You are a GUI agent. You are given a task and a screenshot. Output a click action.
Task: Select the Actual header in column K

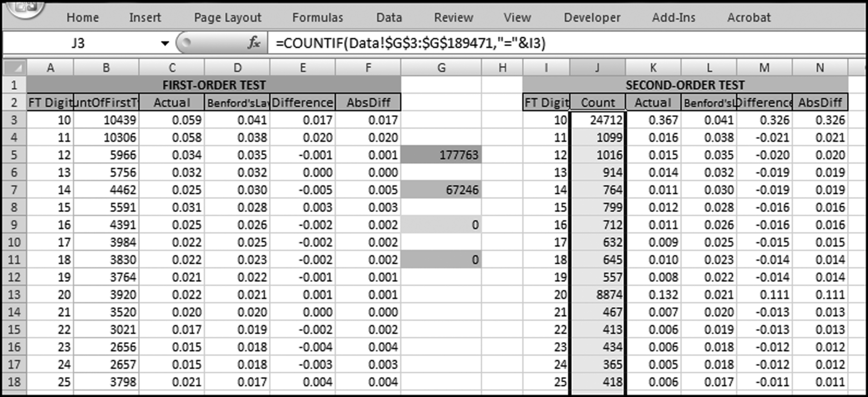click(653, 102)
